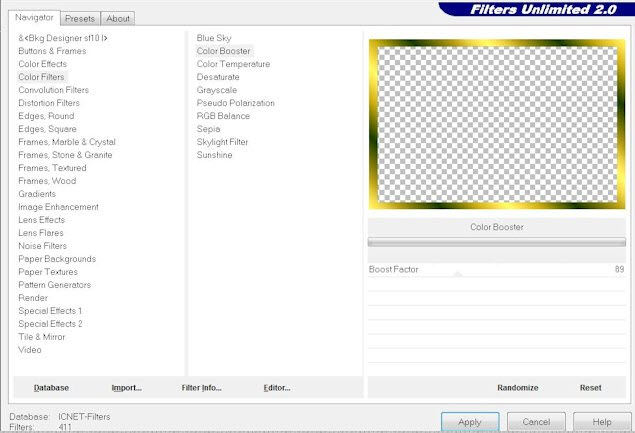Select the Frames, Textured category
Image resolution: width=635 pixels, height=433 pixels.
(x=52, y=168)
